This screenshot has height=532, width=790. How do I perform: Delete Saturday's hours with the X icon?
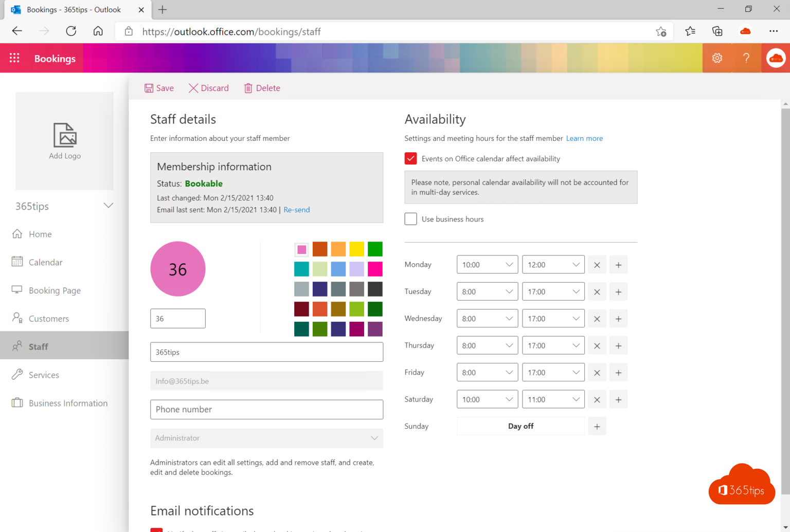(x=597, y=400)
